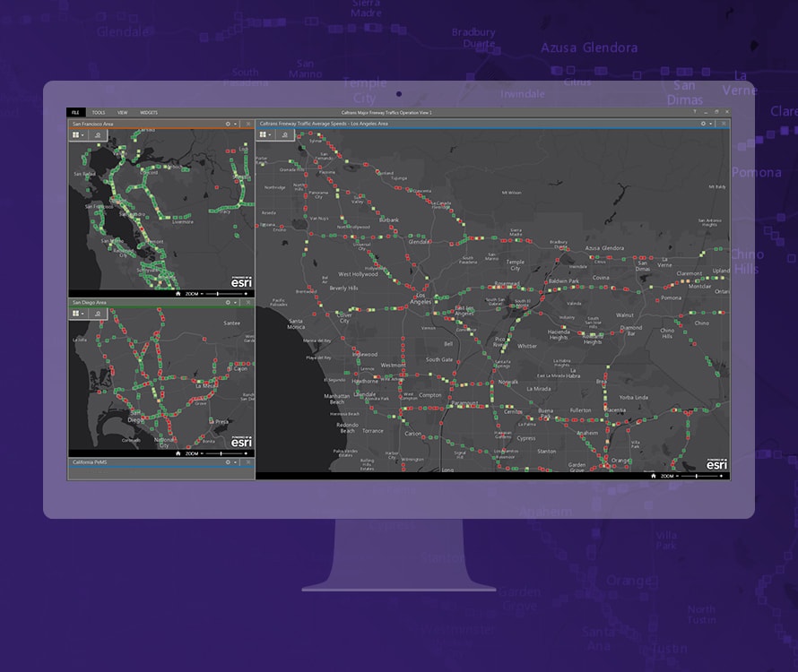Click the home icon on San Diego zoom bar

(x=178, y=453)
